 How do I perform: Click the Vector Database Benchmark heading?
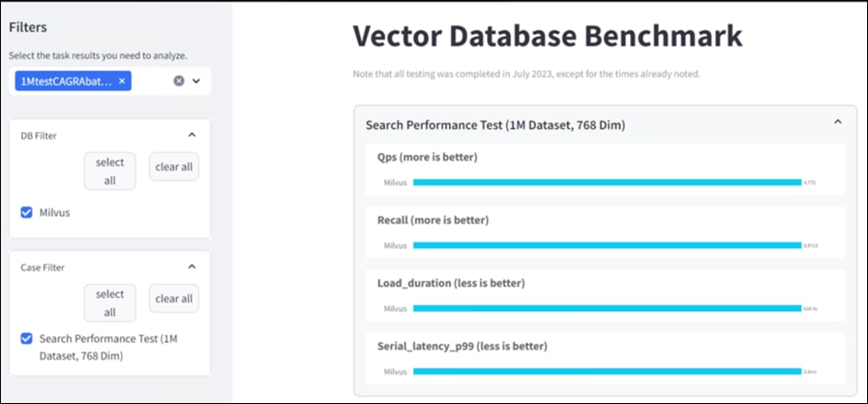[x=547, y=36]
